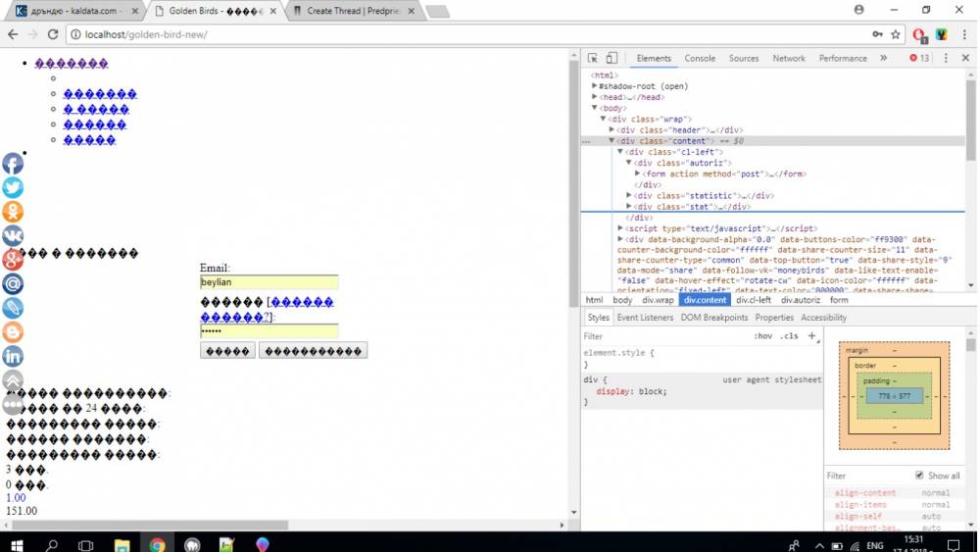Reload the page with the refresh icon
980x552 pixels.
point(53,34)
